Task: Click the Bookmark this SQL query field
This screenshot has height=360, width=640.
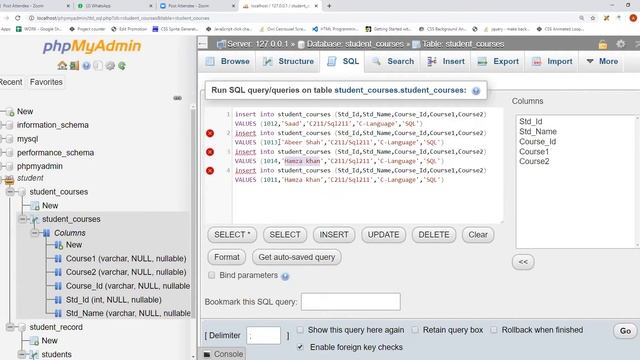Action: point(351,302)
